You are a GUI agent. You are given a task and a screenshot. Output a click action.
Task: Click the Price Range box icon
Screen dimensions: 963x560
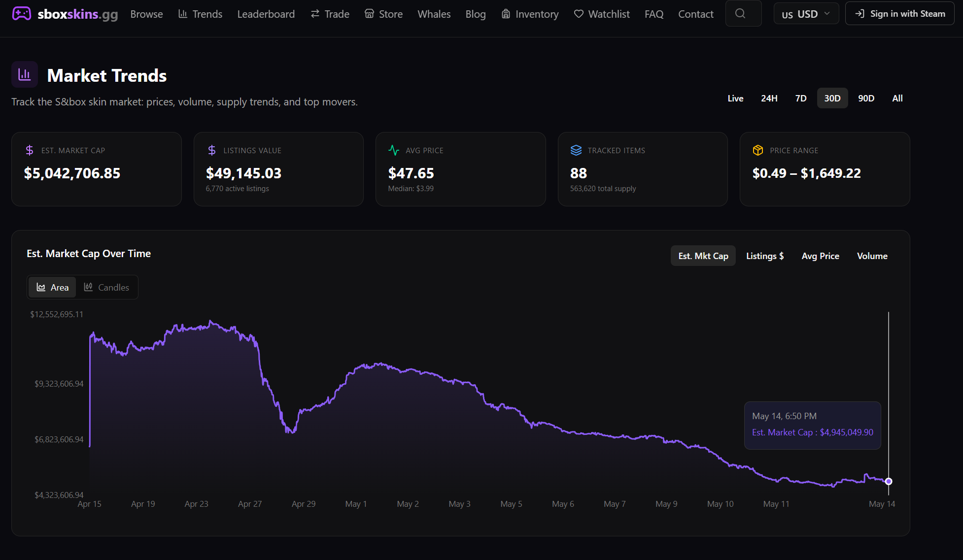758,150
